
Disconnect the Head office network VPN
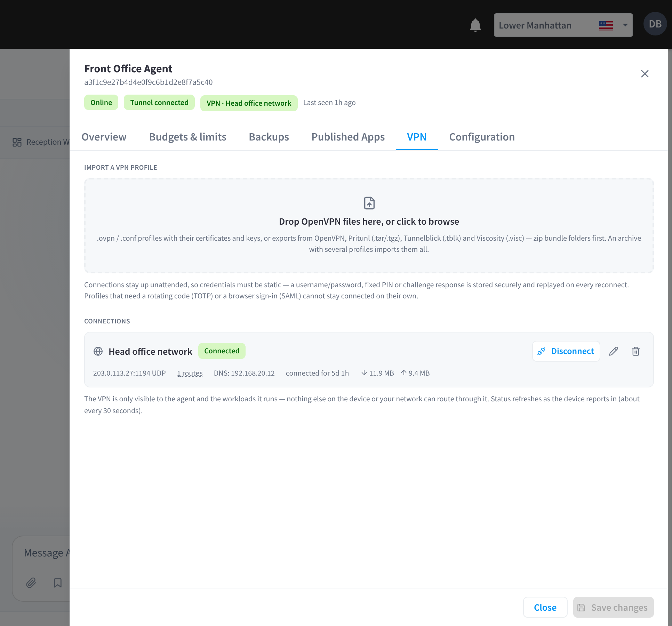click(x=566, y=351)
